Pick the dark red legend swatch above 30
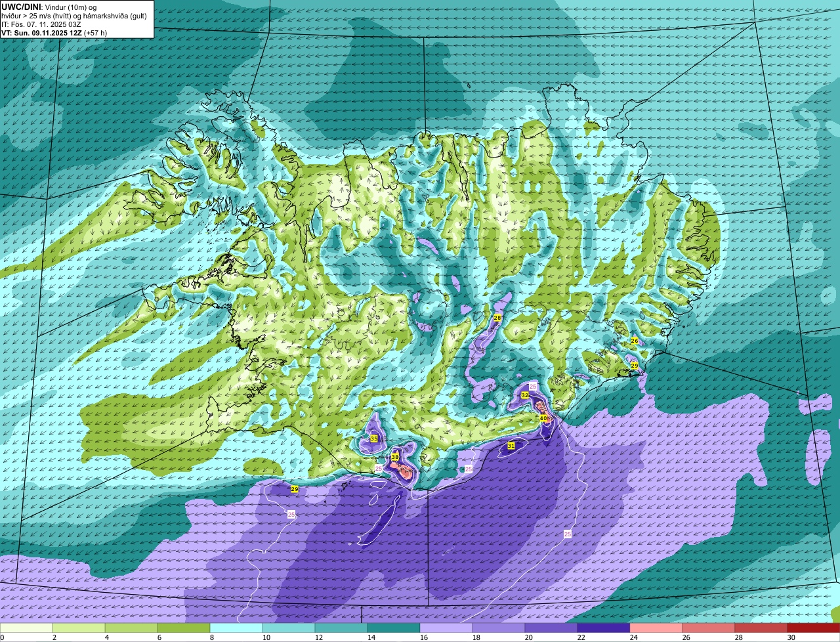This screenshot has height=642, width=840. click(x=814, y=628)
